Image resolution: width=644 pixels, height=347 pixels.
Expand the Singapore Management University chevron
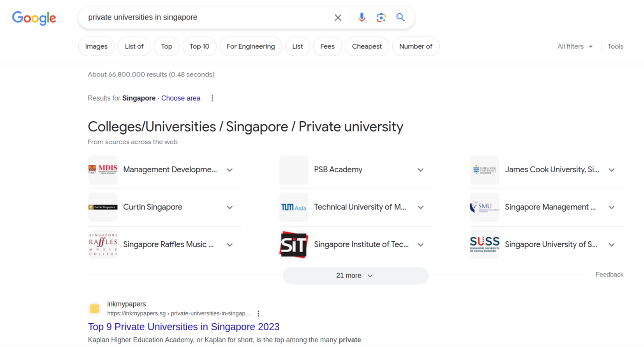pos(612,207)
